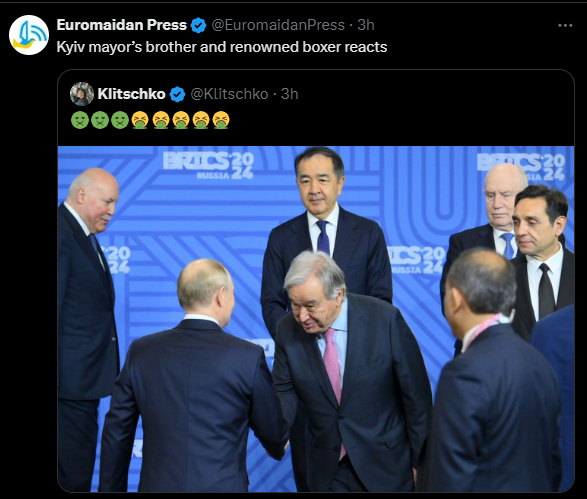The image size is (587, 499).
Task: Open the quoted BRICS handshake photo
Action: click(316, 319)
